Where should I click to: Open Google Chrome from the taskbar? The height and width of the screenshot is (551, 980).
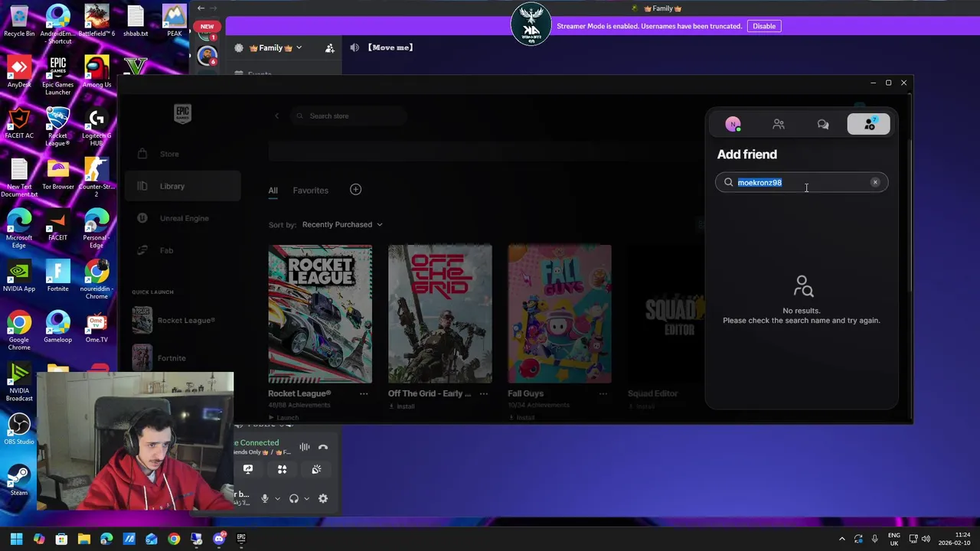[x=174, y=539]
